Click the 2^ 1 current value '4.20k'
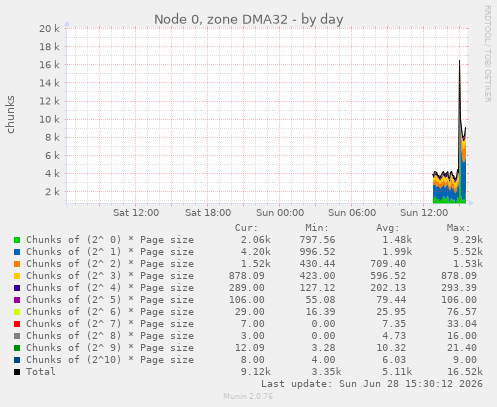 click(256, 252)
